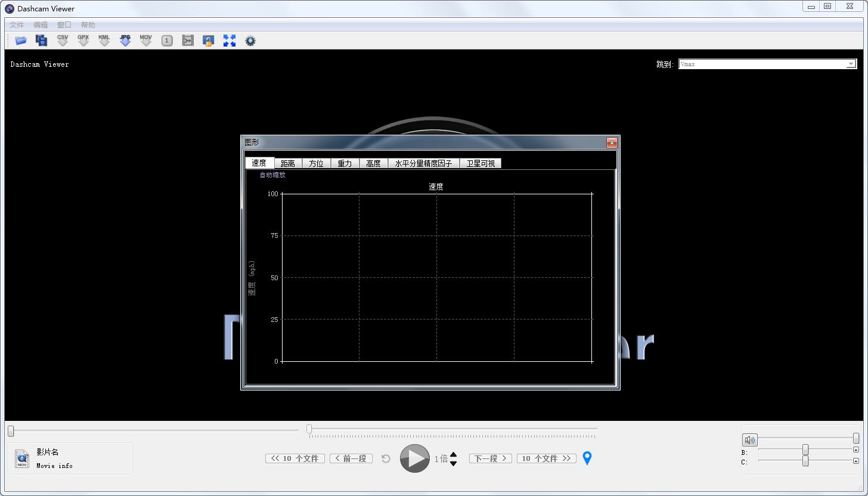868x496 pixels.
Task: Decrease playback speed with down arrow
Action: [454, 463]
